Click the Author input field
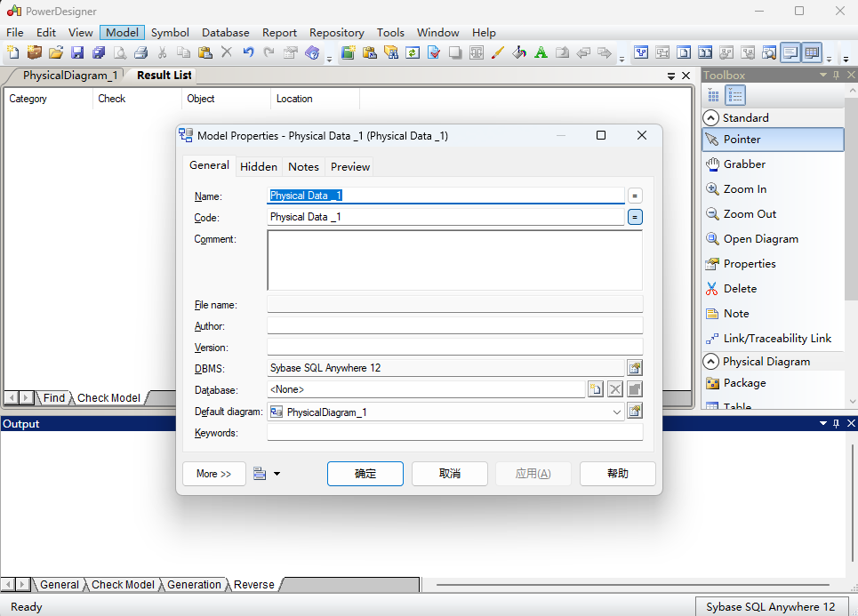858x616 pixels. click(454, 325)
